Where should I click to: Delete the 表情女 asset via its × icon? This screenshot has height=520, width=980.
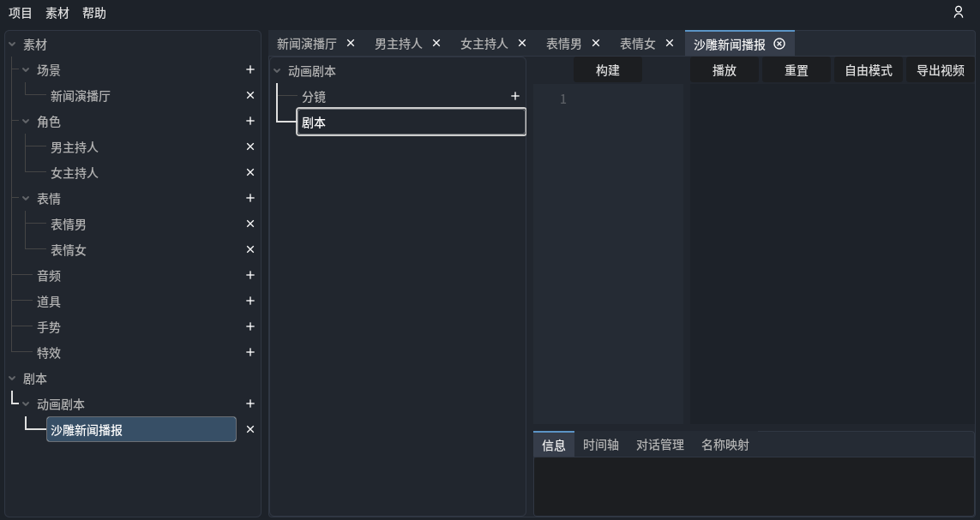pyautogui.click(x=250, y=249)
